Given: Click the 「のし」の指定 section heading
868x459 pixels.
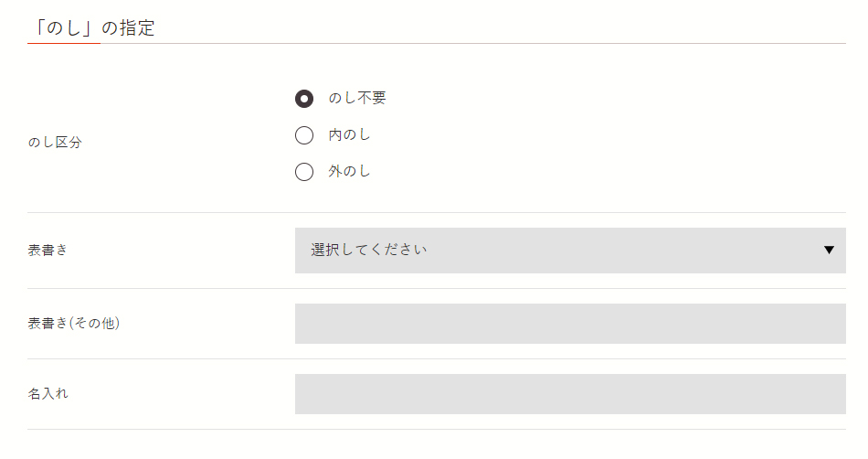Looking at the screenshot, I should 91,28.
